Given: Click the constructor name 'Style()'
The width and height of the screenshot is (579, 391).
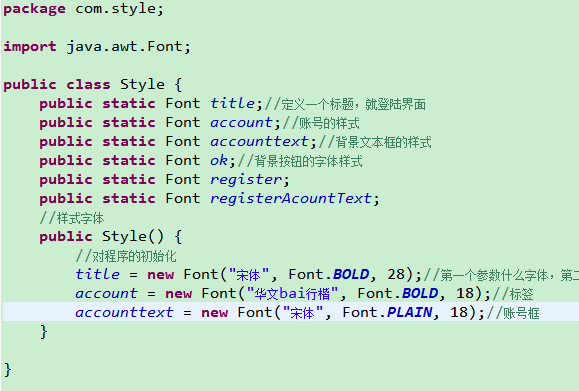Looking at the screenshot, I should pyautogui.click(x=133, y=236).
